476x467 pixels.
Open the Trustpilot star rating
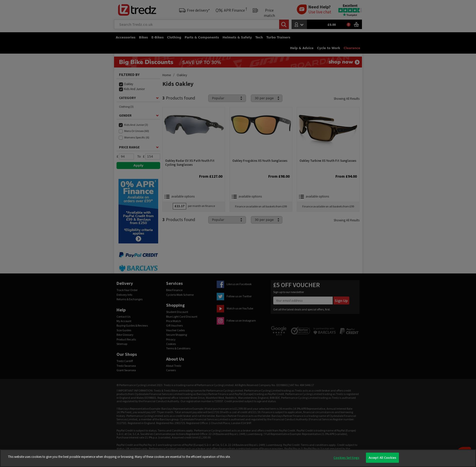(350, 10)
